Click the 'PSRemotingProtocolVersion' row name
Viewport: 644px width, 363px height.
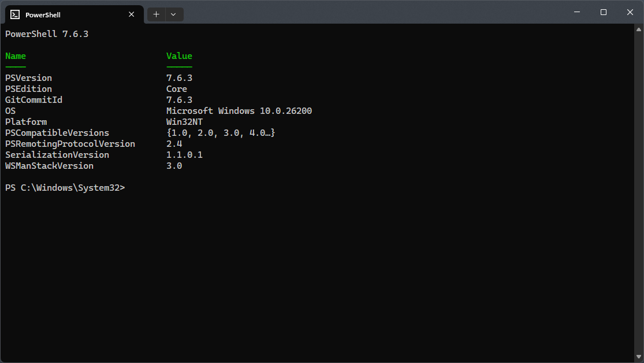[70, 144]
